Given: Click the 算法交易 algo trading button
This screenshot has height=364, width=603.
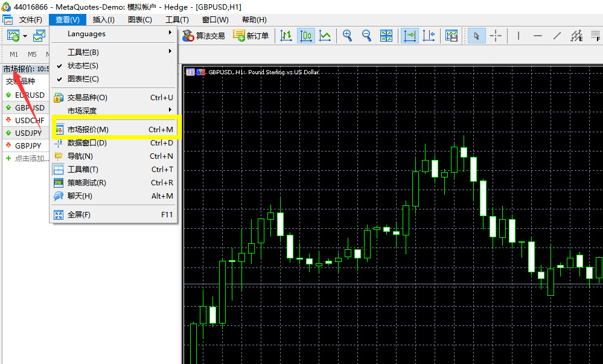Looking at the screenshot, I should pyautogui.click(x=203, y=36).
